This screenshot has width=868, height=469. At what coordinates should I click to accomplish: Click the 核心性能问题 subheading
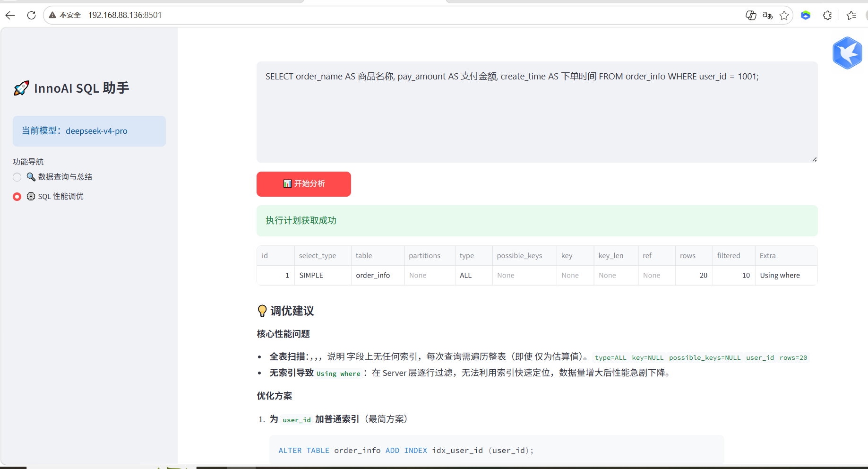click(x=283, y=334)
